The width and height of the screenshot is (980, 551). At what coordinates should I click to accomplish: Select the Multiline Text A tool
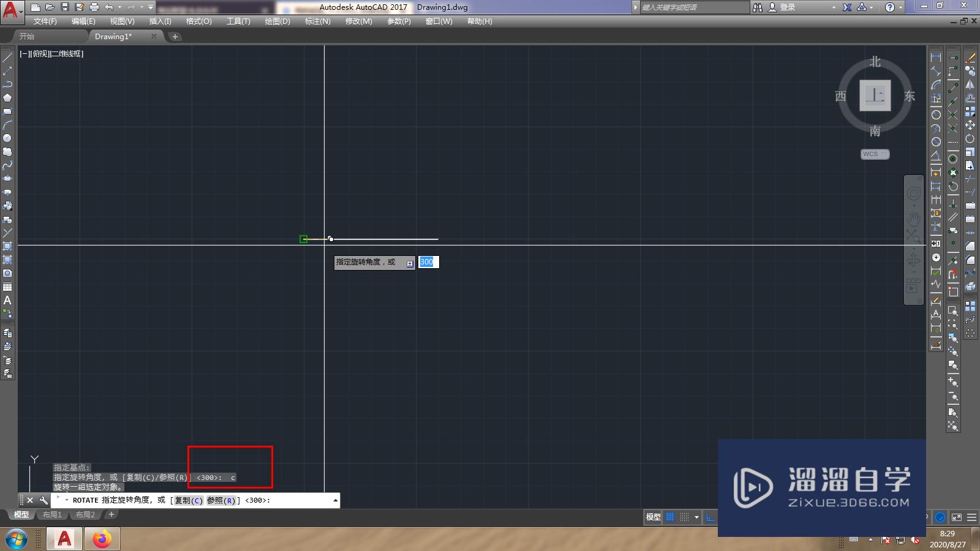pos(7,300)
